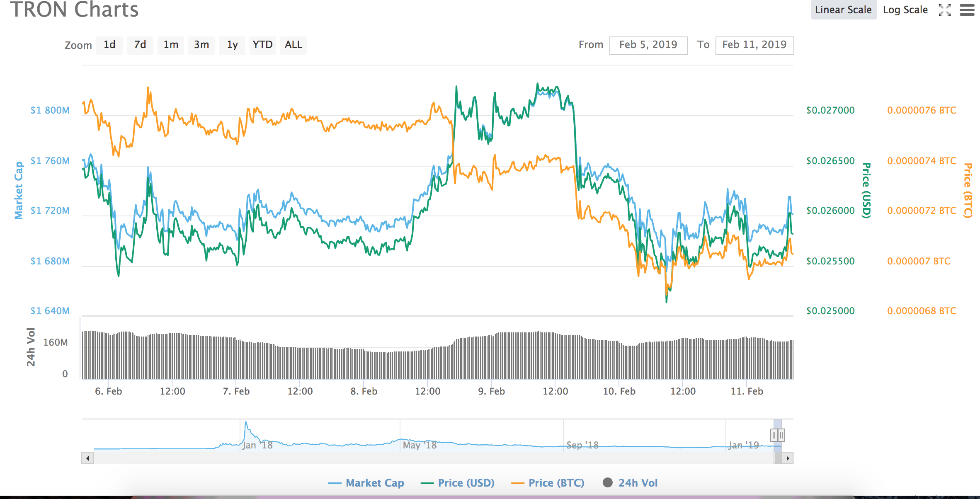Click the Price (BTC) axis title
Viewport: 980px width, 499px height.
(x=968, y=190)
